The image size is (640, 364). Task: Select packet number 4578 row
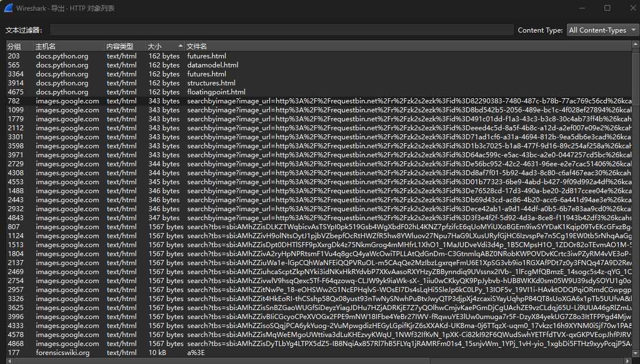click(319, 334)
